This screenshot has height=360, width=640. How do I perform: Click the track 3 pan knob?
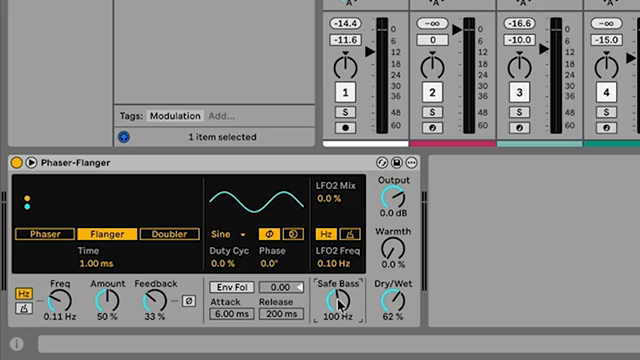click(519, 66)
